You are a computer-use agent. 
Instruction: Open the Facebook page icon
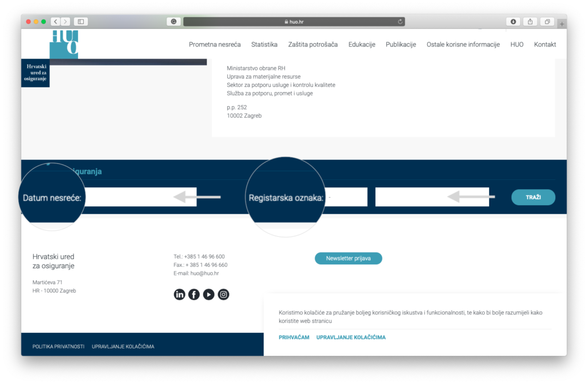[194, 294]
